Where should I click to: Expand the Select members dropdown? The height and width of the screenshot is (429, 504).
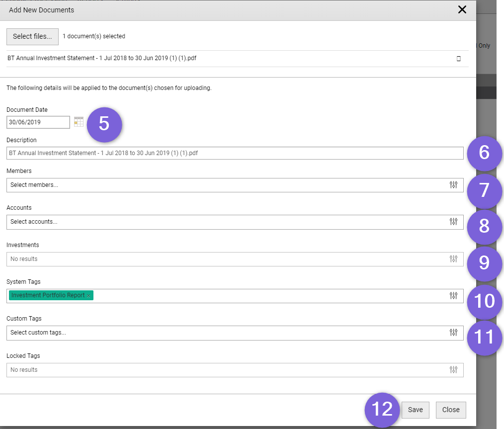point(235,185)
